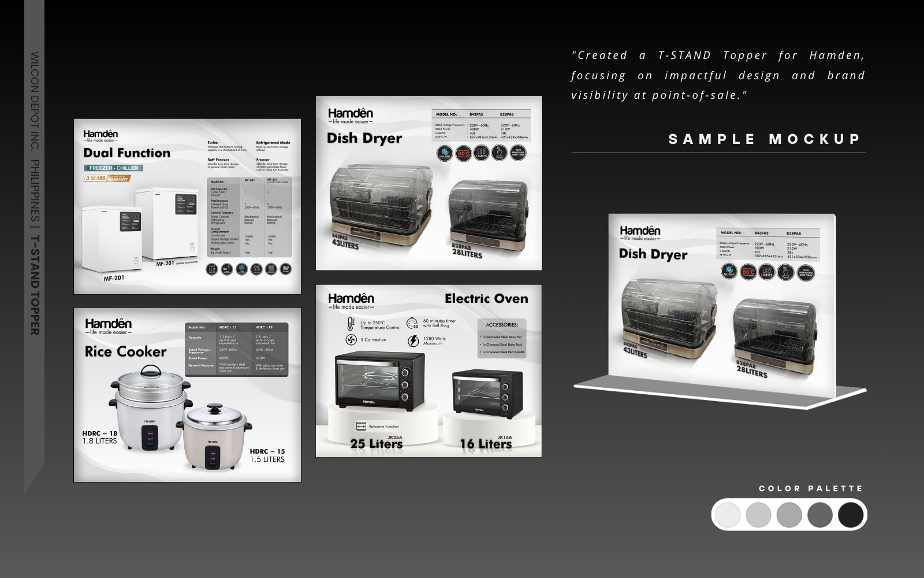Click the convection fan icon
This screenshot has height=578, width=924.
coord(350,339)
